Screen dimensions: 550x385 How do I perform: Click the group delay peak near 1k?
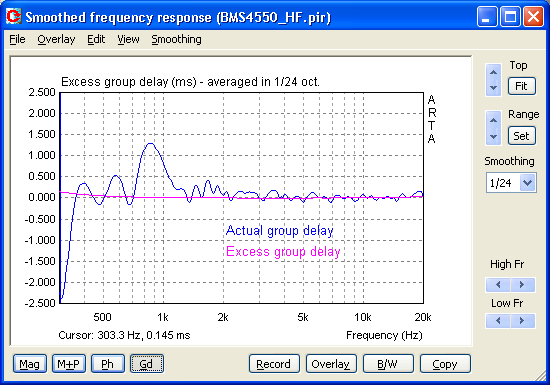151,143
